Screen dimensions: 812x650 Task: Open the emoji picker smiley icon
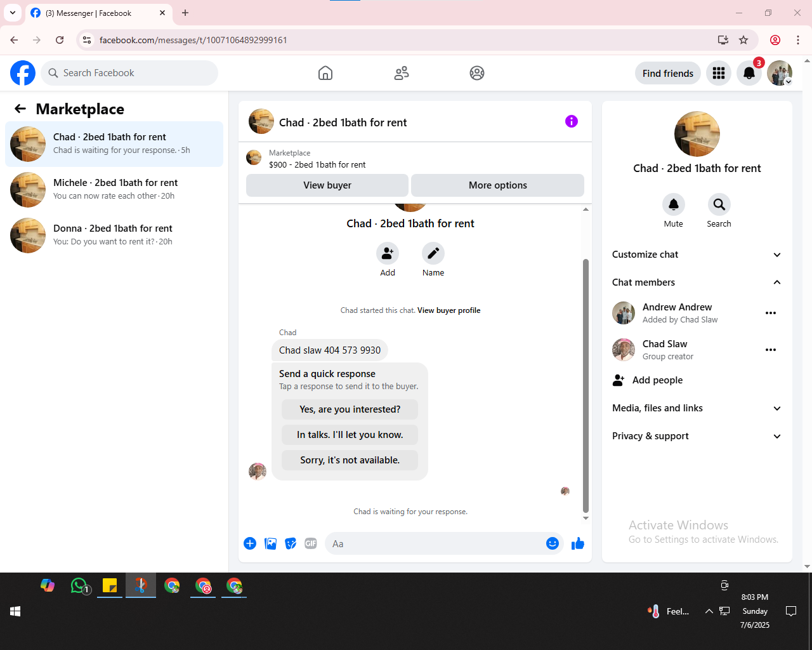(553, 543)
